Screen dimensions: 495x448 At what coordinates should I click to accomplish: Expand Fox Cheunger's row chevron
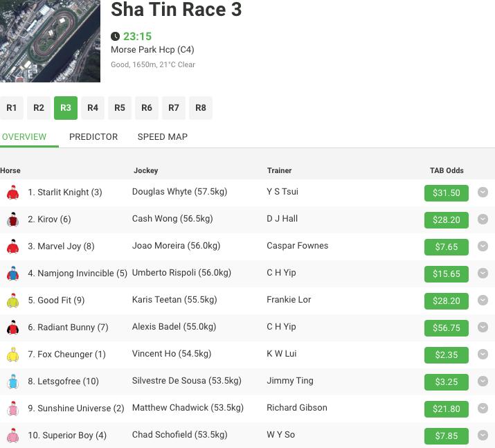click(x=483, y=355)
